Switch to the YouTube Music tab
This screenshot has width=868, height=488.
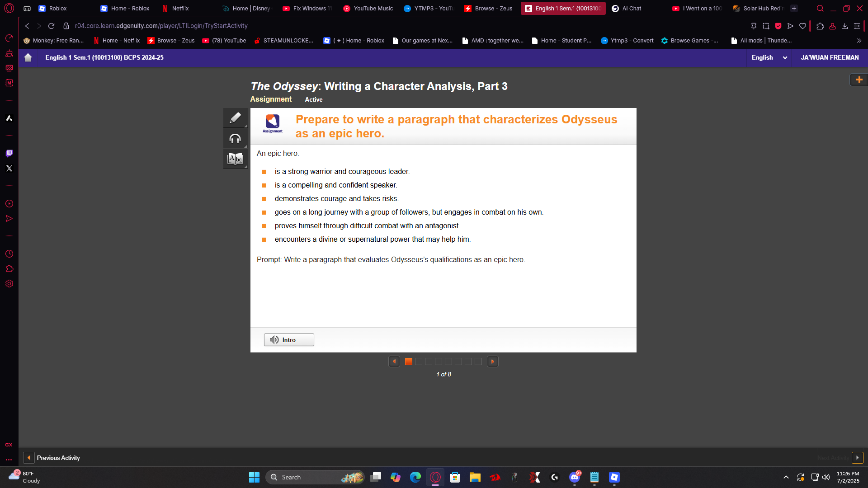(x=368, y=9)
